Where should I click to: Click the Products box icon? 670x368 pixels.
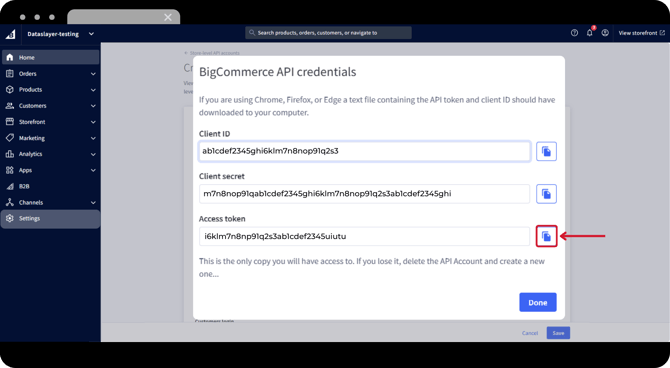(10, 89)
